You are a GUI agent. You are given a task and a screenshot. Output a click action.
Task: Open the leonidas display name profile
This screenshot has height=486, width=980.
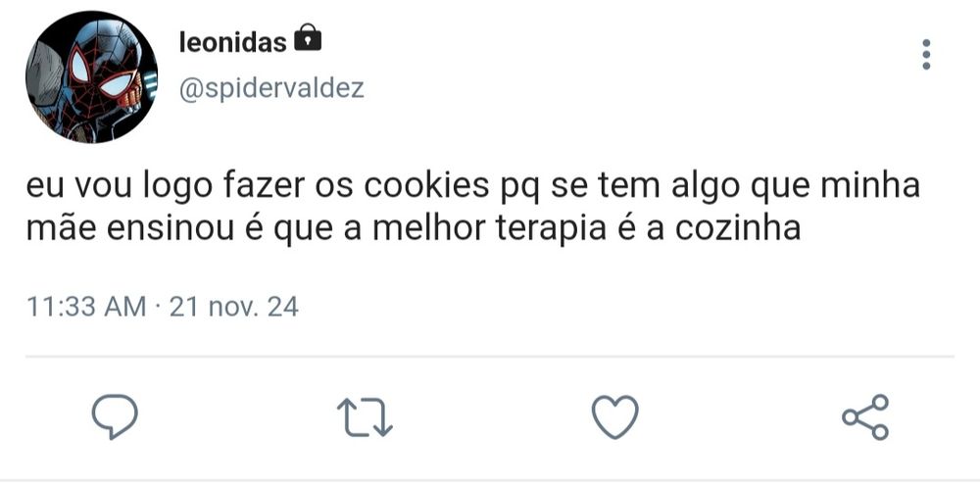click(232, 42)
